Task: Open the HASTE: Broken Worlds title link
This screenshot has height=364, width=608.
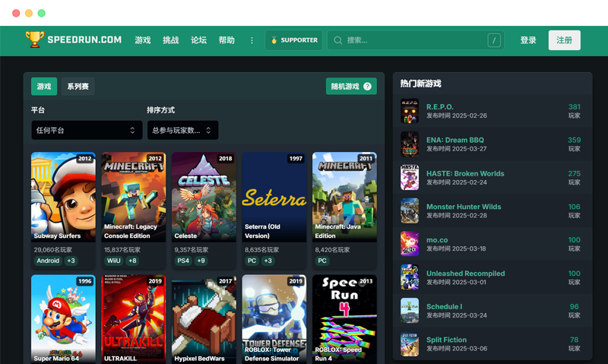Action: (x=465, y=174)
